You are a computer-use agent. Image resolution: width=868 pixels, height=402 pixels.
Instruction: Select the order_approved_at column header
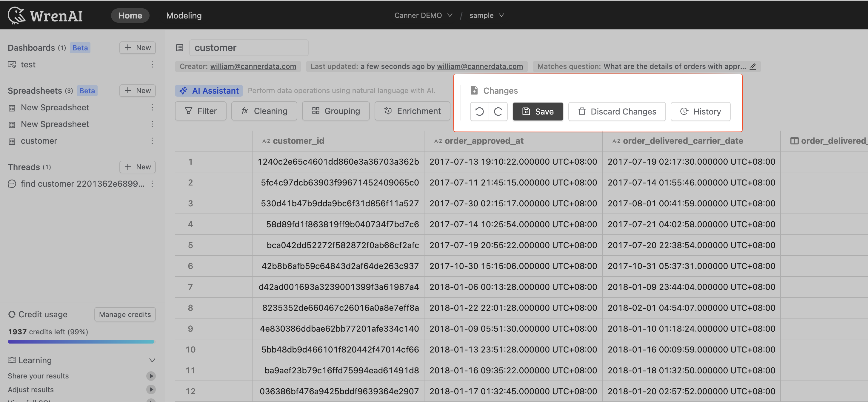(x=513, y=141)
